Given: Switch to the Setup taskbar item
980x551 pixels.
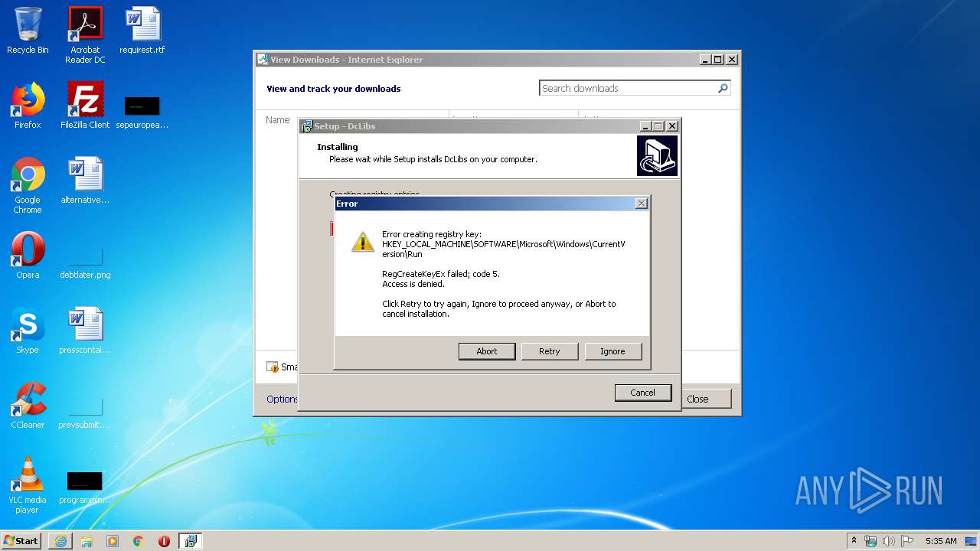Looking at the screenshot, I should tap(190, 541).
